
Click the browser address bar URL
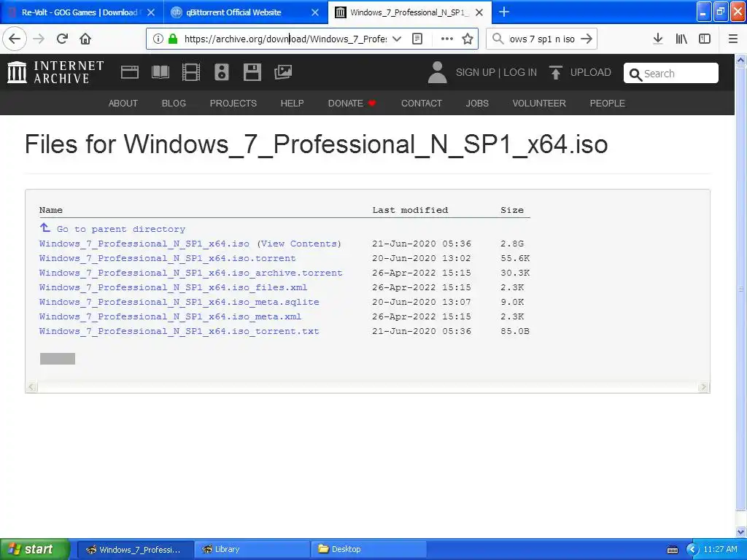tap(285, 39)
